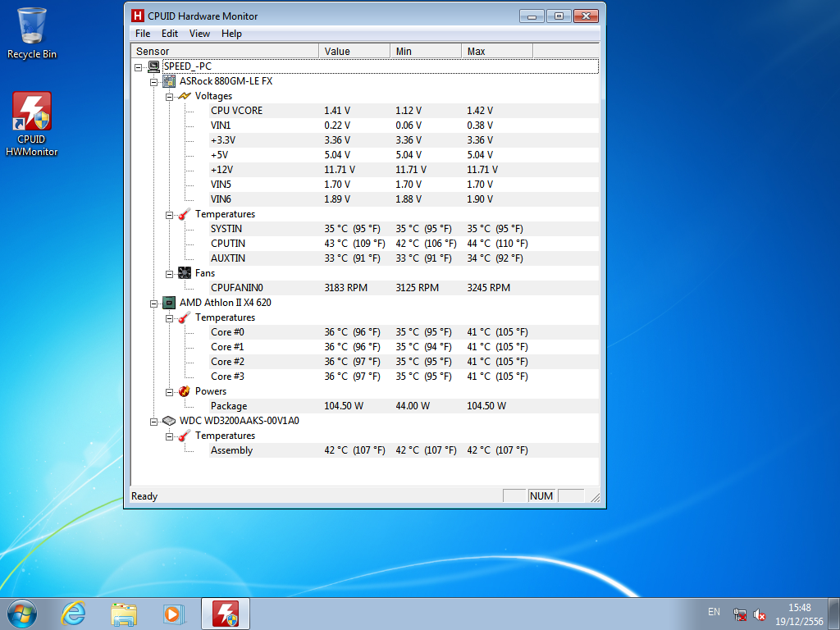Select the CPUTIN temperature row

click(404, 243)
